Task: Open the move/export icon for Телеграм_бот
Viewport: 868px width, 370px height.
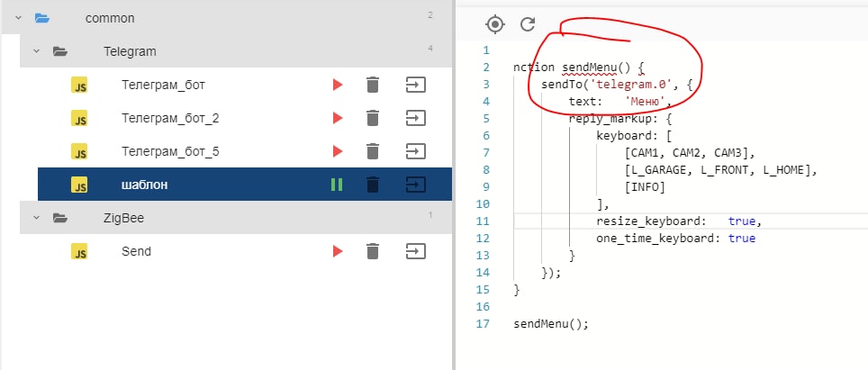Action: [x=416, y=86]
